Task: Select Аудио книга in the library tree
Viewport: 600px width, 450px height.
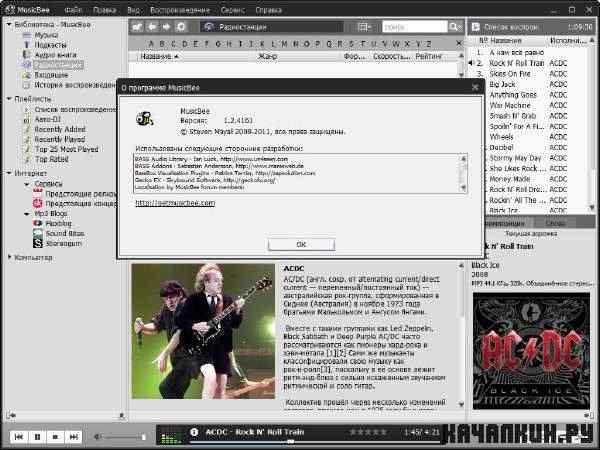Action: pyautogui.click(x=55, y=55)
